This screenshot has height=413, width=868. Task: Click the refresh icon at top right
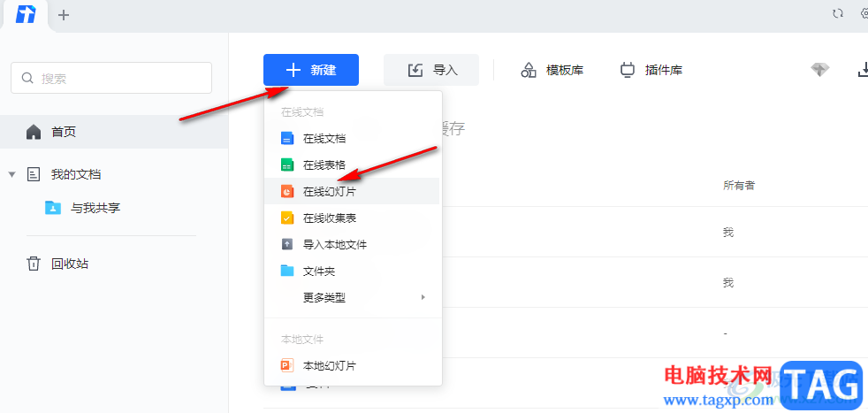tap(838, 13)
